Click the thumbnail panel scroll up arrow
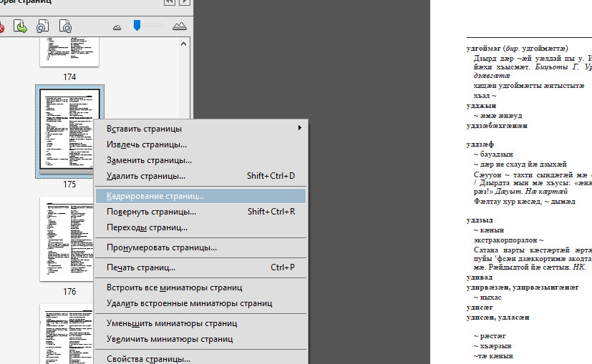The height and width of the screenshot is (364, 592). 183,44
